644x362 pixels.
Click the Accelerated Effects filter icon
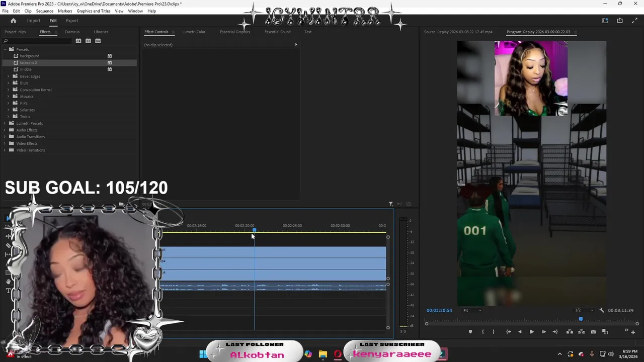[x=78, y=41]
